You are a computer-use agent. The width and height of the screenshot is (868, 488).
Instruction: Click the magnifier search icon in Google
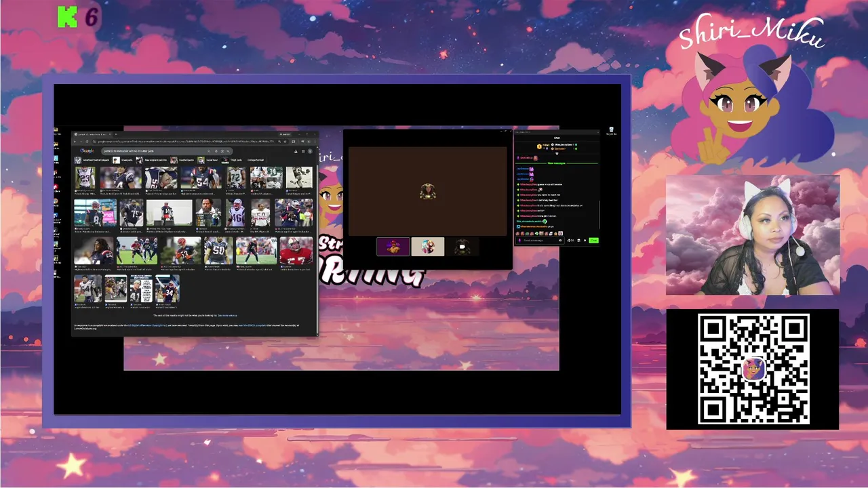click(229, 151)
